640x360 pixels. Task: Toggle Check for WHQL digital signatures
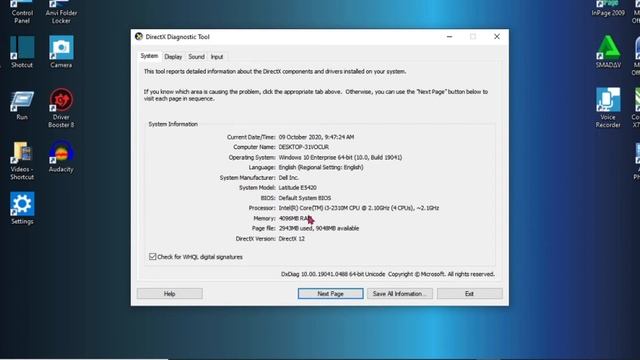click(x=153, y=257)
